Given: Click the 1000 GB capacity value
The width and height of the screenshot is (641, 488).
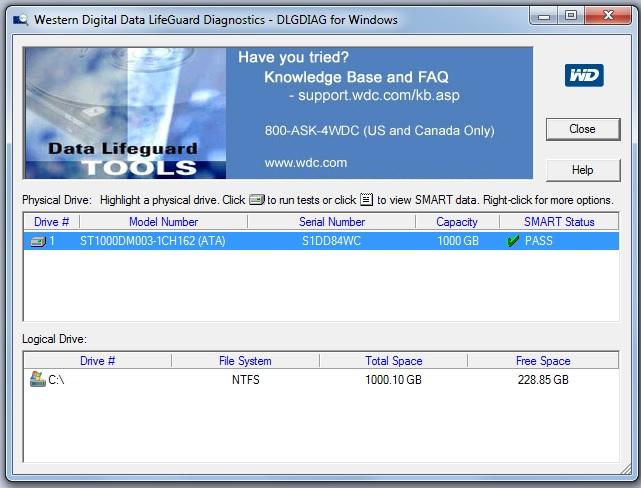Looking at the screenshot, I should [458, 241].
